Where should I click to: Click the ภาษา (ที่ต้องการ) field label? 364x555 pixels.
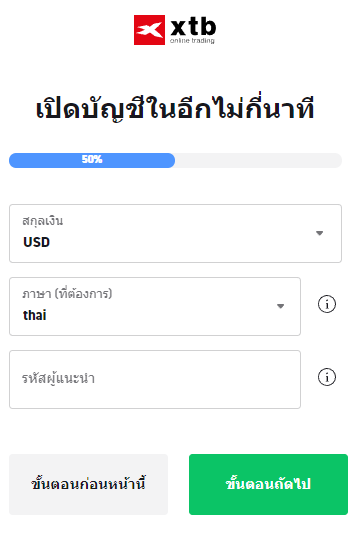click(67, 293)
